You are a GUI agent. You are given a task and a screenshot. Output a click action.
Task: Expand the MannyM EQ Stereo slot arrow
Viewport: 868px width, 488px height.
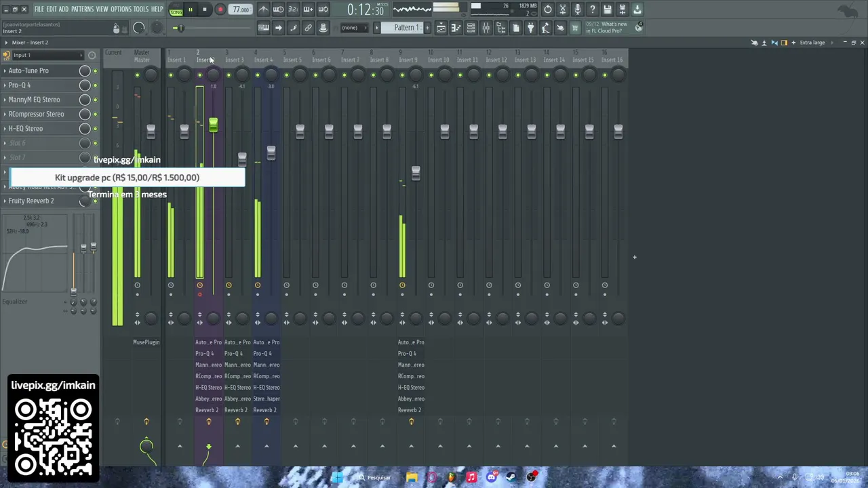pos(5,100)
